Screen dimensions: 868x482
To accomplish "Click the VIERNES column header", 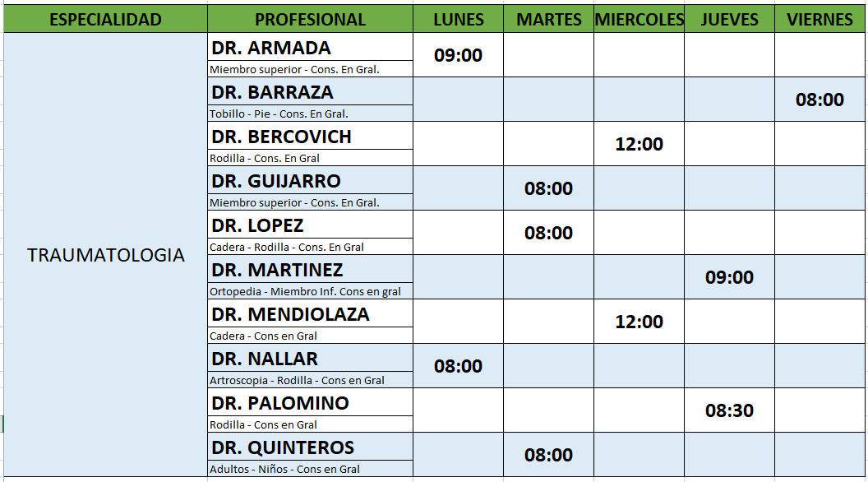I will (x=820, y=19).
